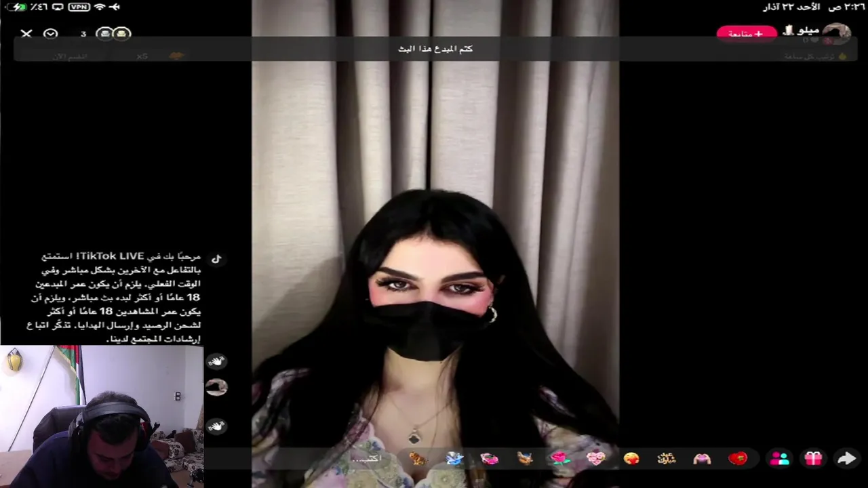Send the blue bird gift sticker
The width and height of the screenshot is (868, 488).
[x=454, y=459]
